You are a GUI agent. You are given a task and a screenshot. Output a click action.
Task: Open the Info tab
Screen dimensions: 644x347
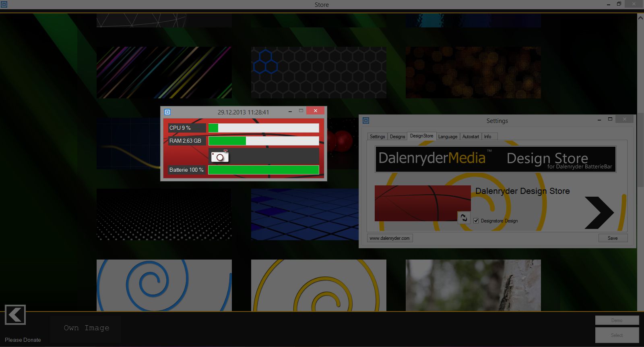(487, 137)
